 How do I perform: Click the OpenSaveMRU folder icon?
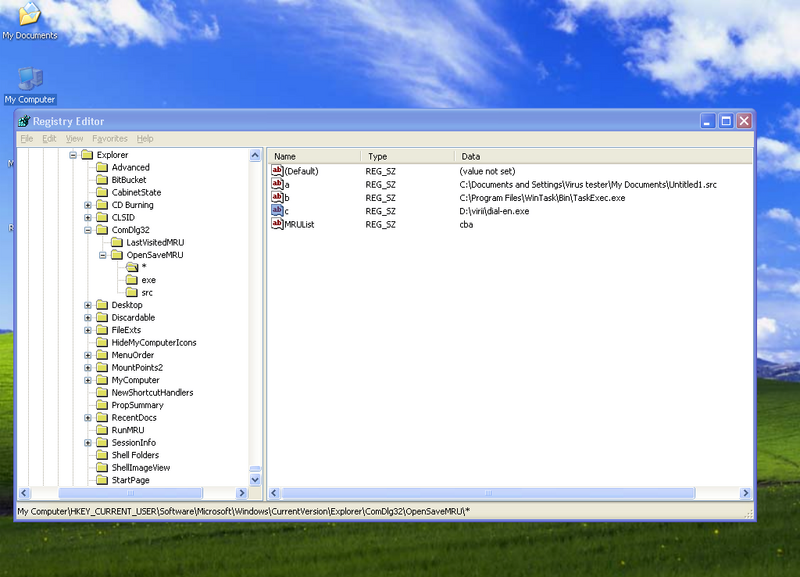[x=117, y=255]
